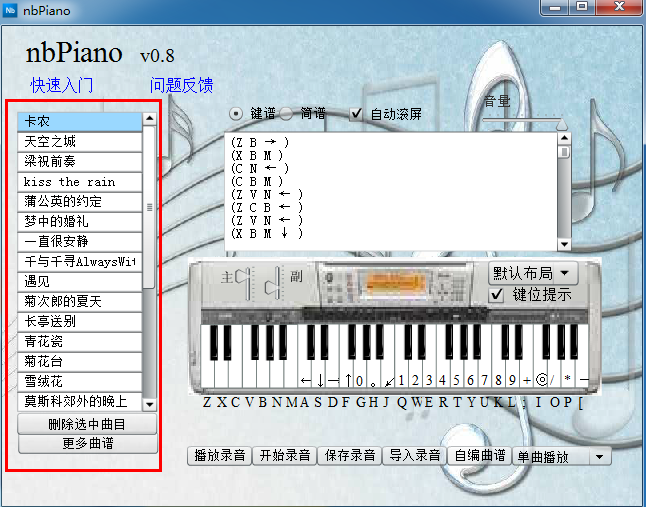
Task: Pick 蒲公英的约定 in the song list
Action: pos(80,202)
